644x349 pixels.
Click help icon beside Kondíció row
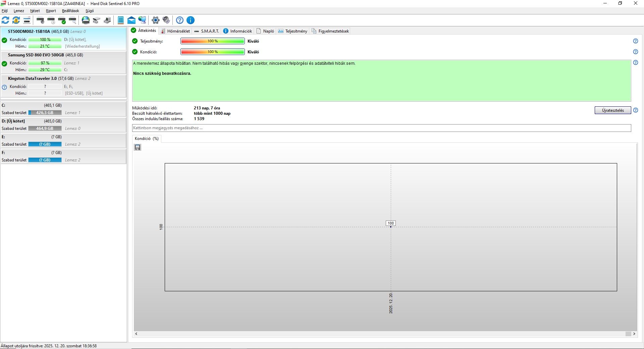point(636,52)
